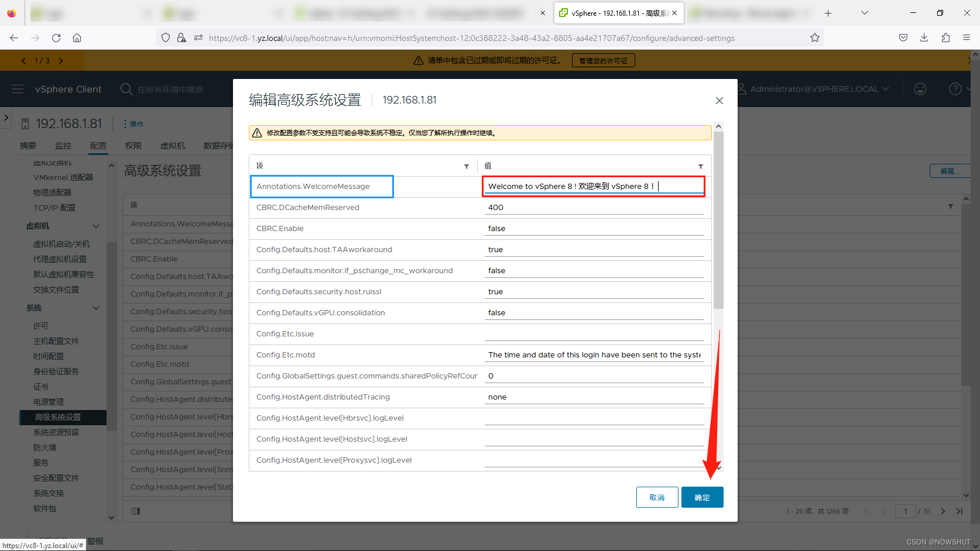Switch to the 虚拟机 tab

point(173,146)
